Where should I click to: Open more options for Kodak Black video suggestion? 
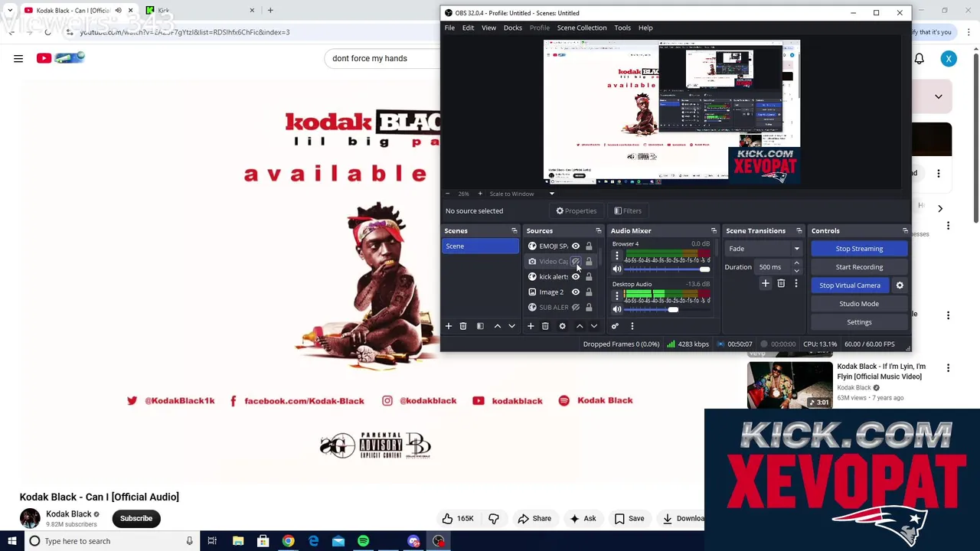(948, 368)
